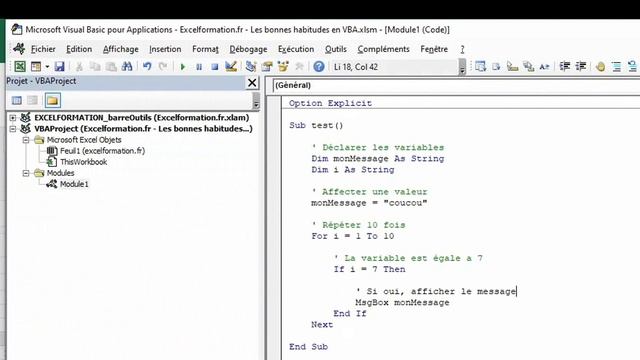Open Standard toolbar options arrow near Li 18
640x360 pixels.
pyautogui.click(x=462, y=67)
